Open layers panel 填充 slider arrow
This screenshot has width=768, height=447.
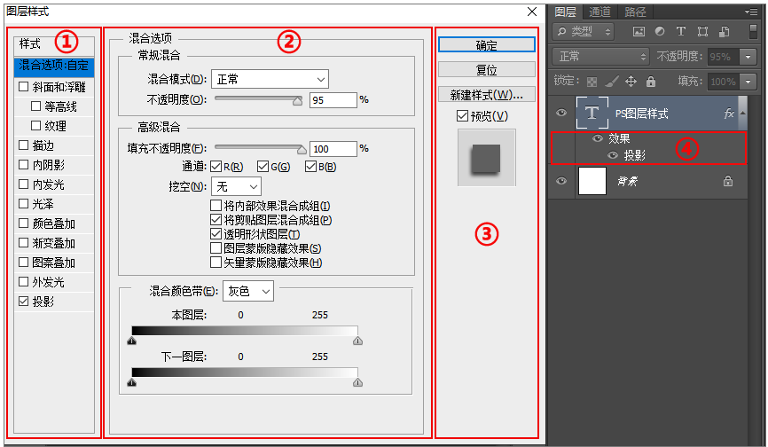point(748,81)
